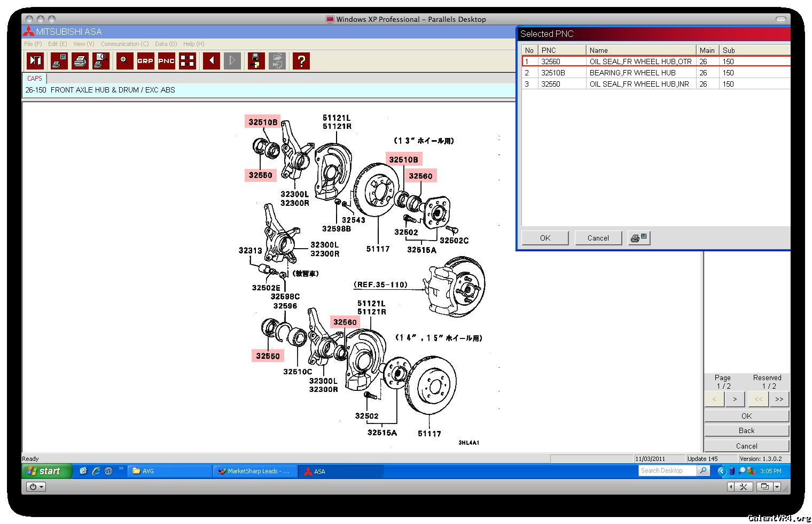Screen dimensions: 812x524
Task: Click the disabled << reserved button
Action: (758, 399)
